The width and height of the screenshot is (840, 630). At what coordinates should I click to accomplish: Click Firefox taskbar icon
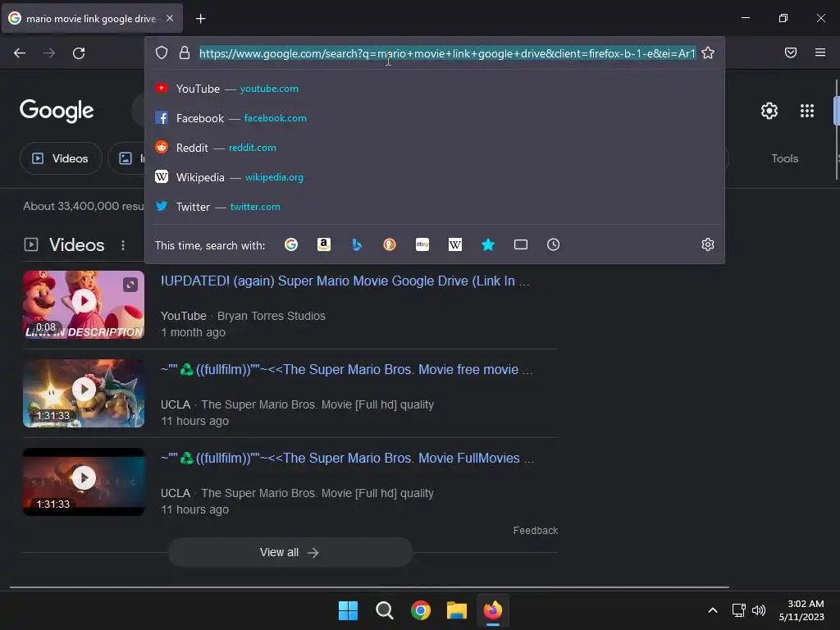[493, 610]
